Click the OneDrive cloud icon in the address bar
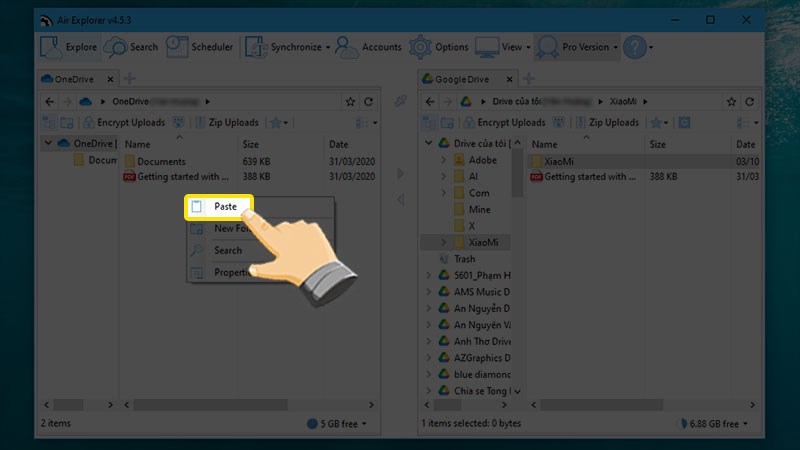Image resolution: width=800 pixels, height=450 pixels. click(85, 102)
